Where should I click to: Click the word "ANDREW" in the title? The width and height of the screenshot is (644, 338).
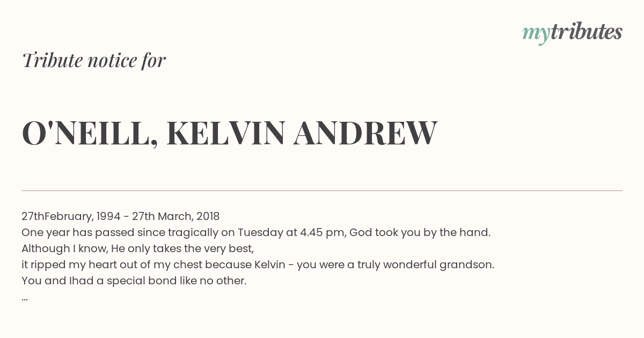tap(365, 133)
